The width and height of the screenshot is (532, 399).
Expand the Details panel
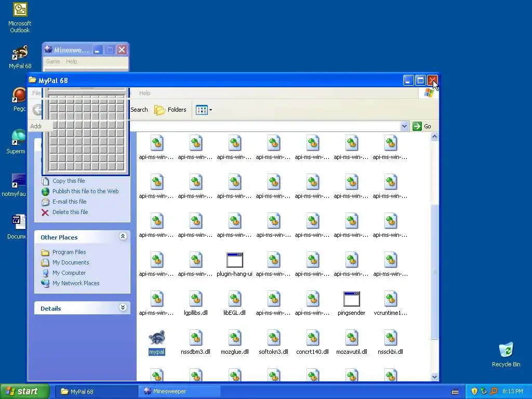coord(123,308)
